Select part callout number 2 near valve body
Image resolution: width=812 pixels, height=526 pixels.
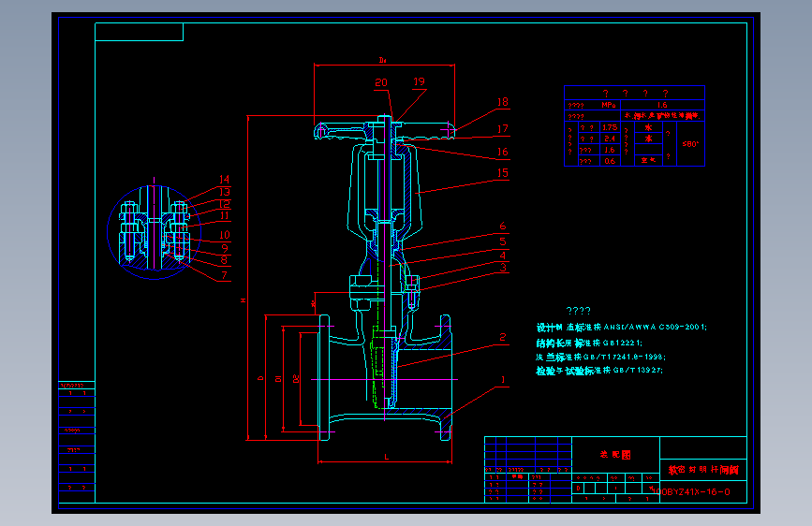[x=502, y=338]
